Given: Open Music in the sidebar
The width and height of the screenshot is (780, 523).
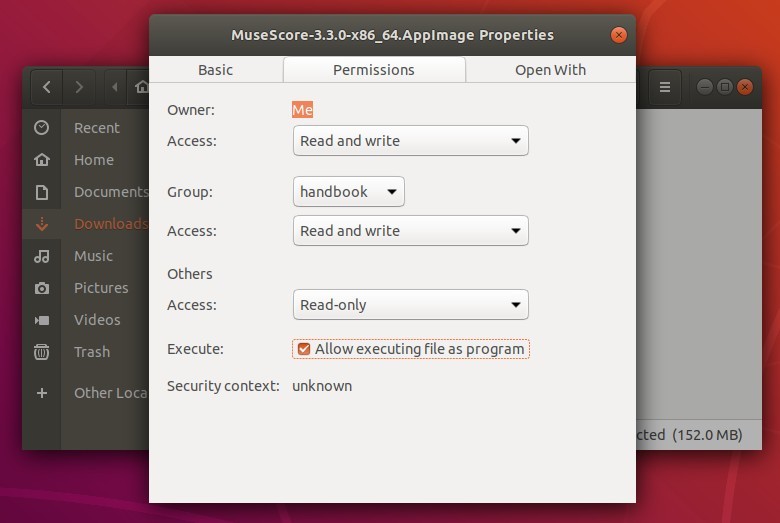Looking at the screenshot, I should pyautogui.click(x=93, y=256).
